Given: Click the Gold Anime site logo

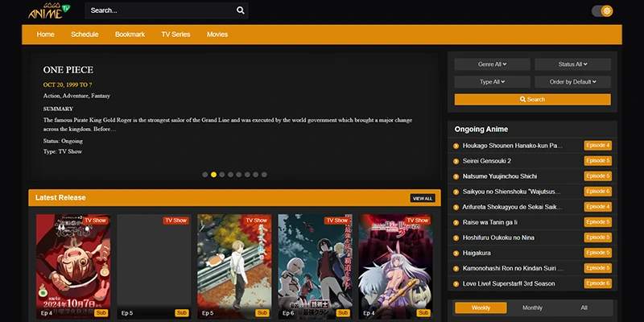Looking at the screenshot, I should click(47, 11).
